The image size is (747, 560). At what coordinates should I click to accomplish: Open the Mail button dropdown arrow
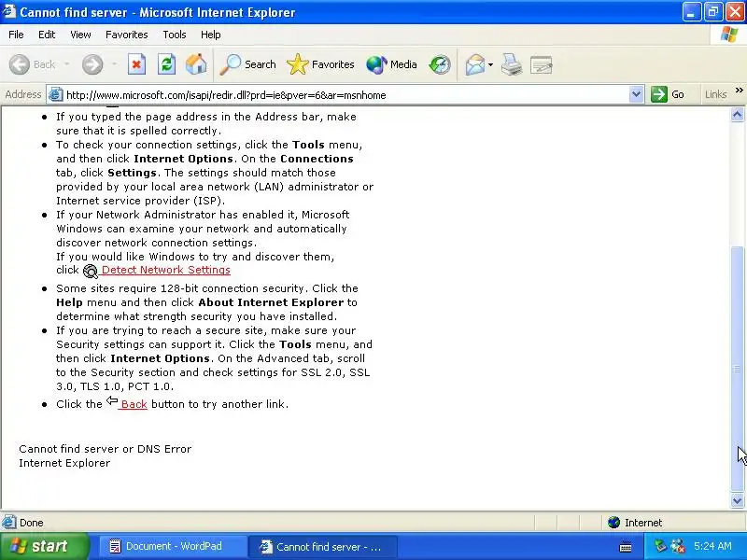pyautogui.click(x=491, y=64)
